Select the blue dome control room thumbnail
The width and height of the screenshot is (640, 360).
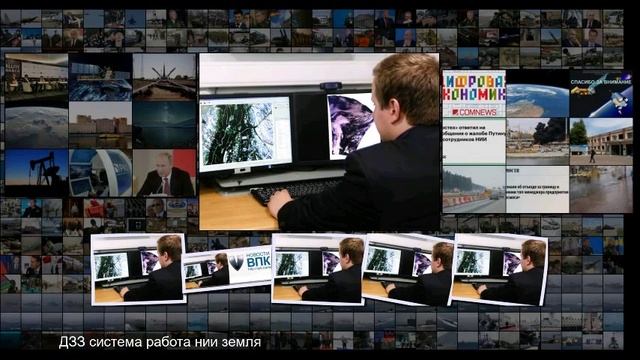pos(100,173)
